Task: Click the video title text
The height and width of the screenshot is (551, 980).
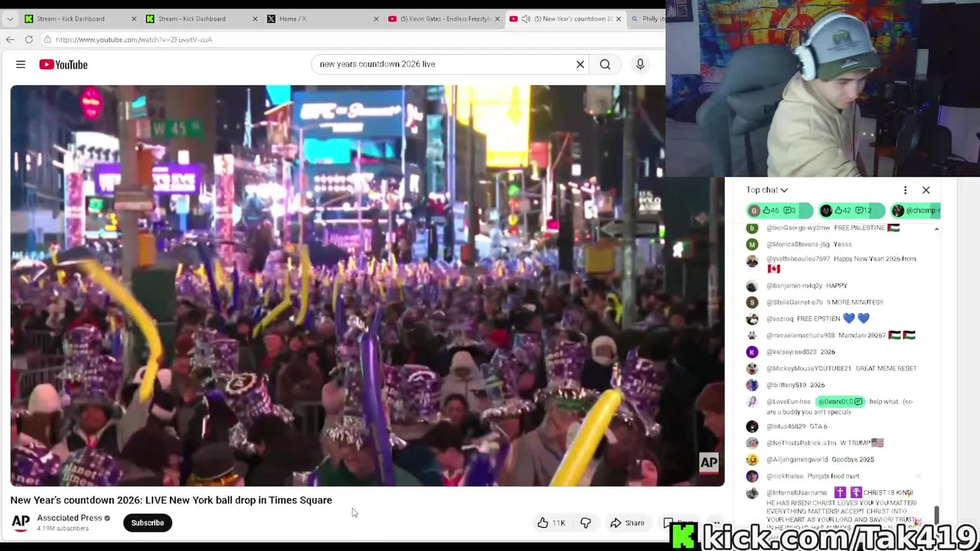Action: [x=171, y=500]
